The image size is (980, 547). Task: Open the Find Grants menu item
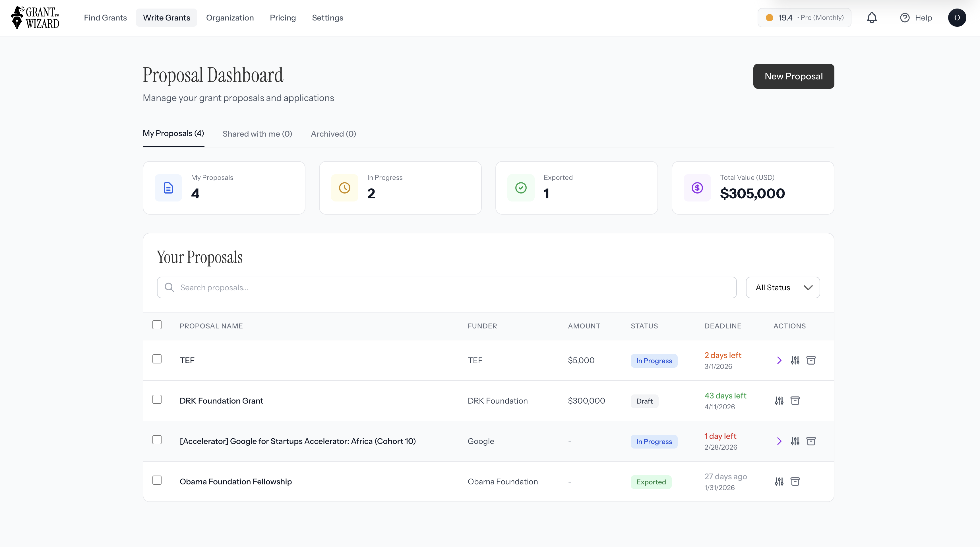(106, 18)
